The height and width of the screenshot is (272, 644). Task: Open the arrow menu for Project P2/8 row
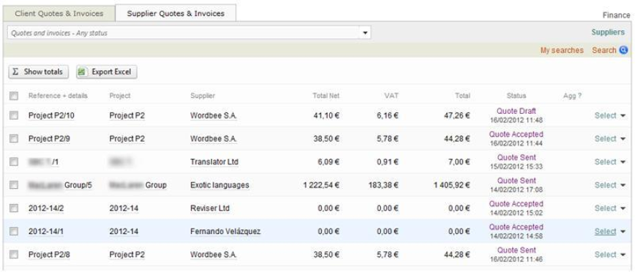[623, 255]
